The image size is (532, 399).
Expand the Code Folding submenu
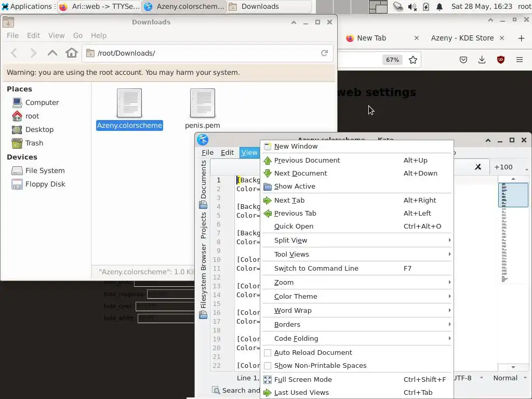tap(357, 339)
